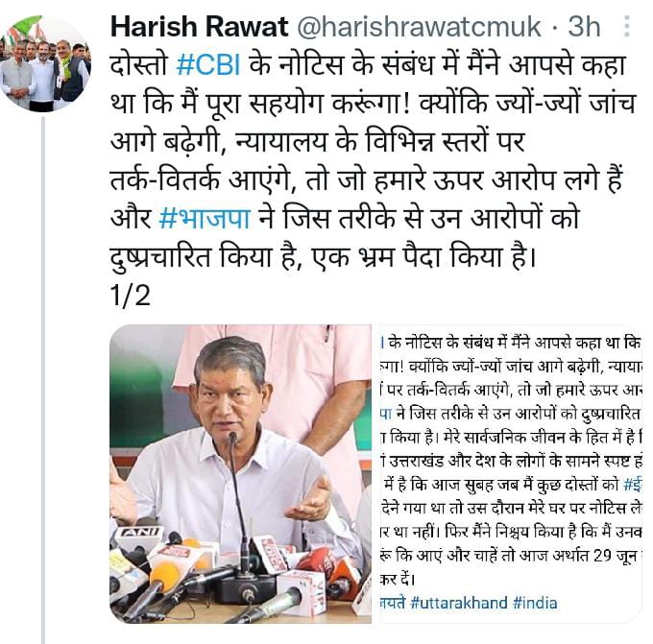The image size is (653, 644).
Task: Open Harish Rawat's profile picture
Action: [x=45, y=63]
